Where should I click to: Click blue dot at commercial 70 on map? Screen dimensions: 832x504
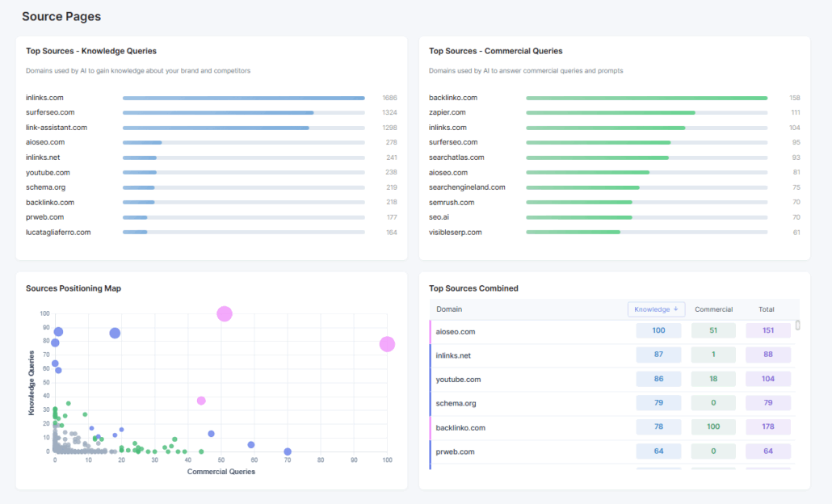(x=288, y=451)
